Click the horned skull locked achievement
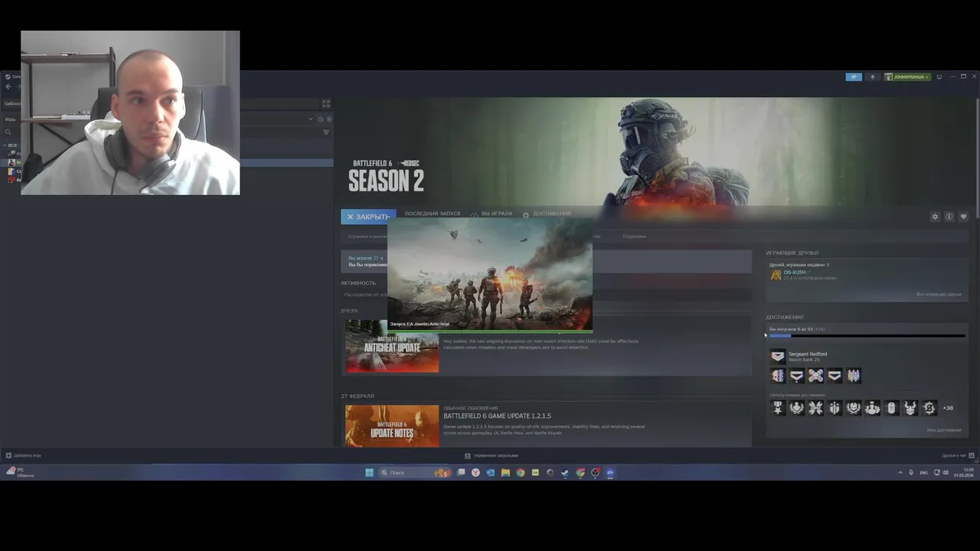980x551 pixels. pyautogui.click(x=910, y=408)
